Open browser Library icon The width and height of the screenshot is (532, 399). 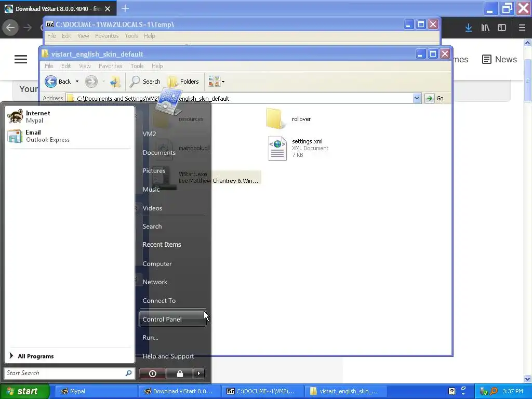point(485,28)
